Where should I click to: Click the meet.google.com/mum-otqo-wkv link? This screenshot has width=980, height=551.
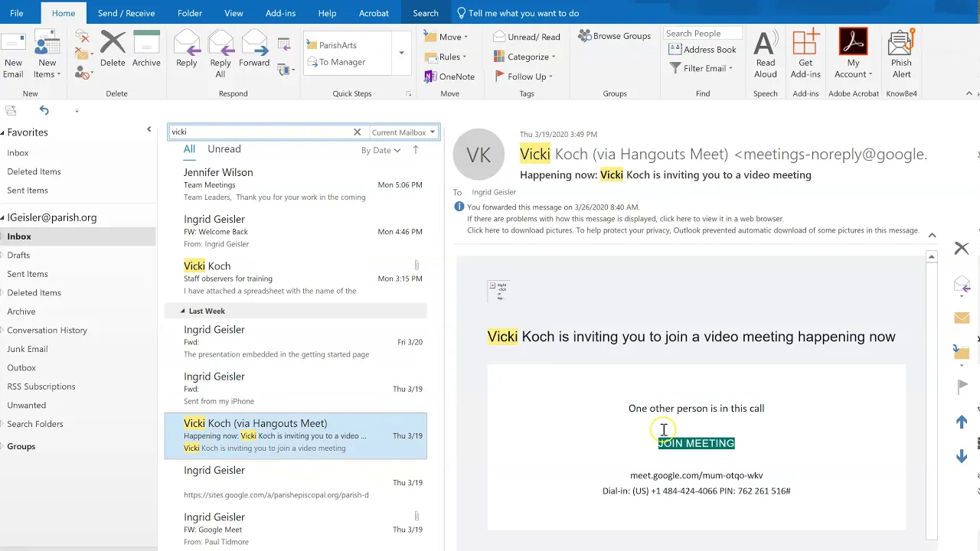[x=696, y=475]
